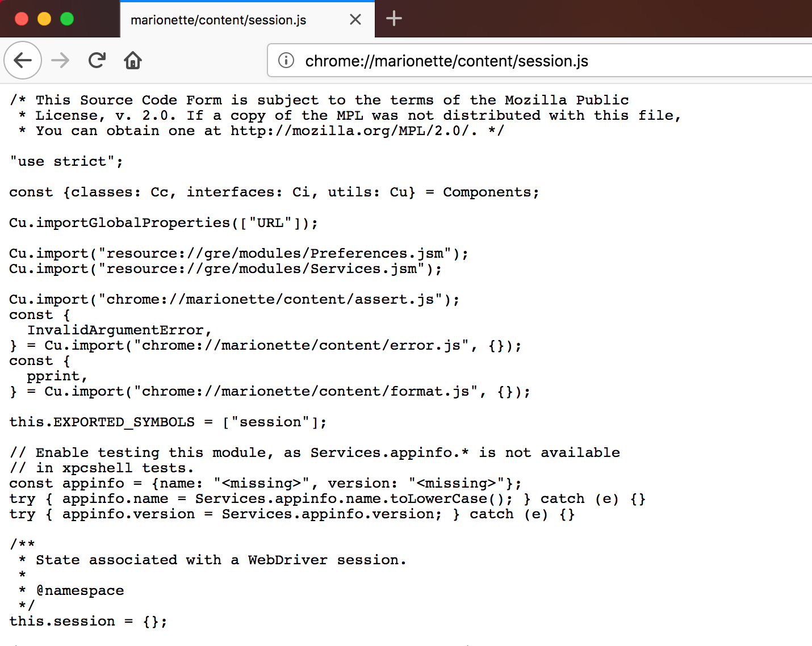Select the marionette/content/session.js tab

point(218,20)
